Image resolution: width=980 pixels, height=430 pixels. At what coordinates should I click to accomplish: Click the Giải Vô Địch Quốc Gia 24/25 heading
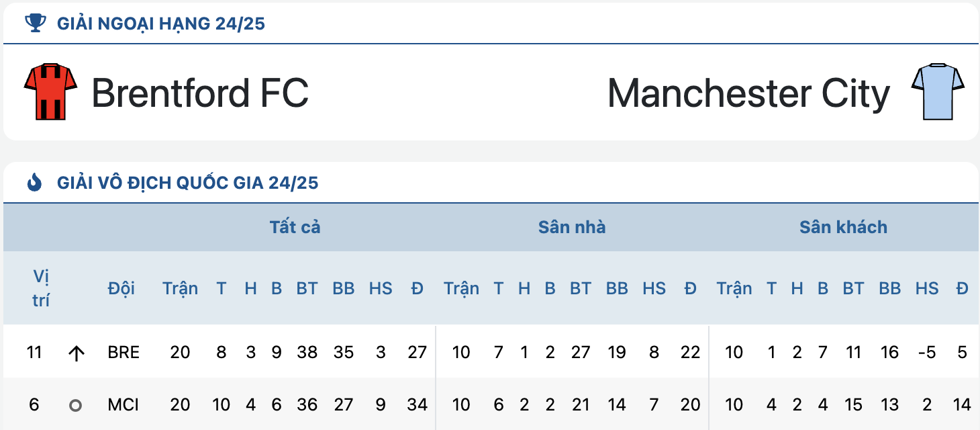[x=187, y=182]
